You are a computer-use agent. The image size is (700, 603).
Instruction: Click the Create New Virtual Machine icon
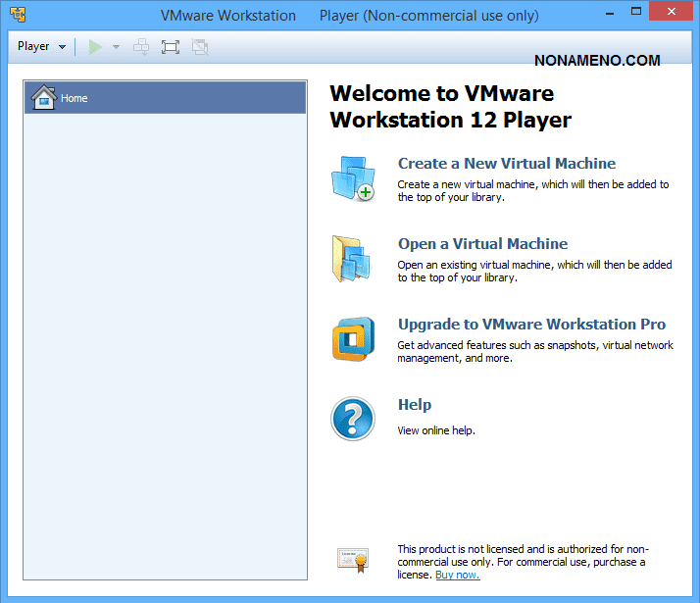pos(352,178)
